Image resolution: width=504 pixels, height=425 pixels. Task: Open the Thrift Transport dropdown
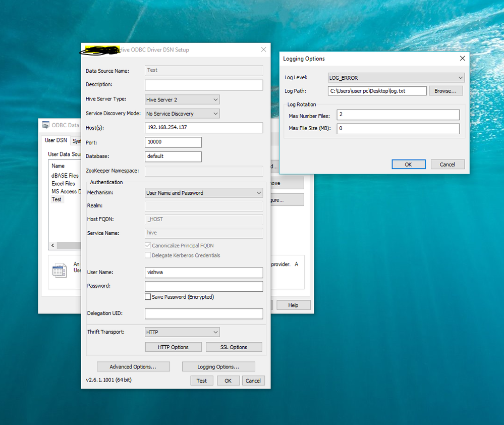182,332
